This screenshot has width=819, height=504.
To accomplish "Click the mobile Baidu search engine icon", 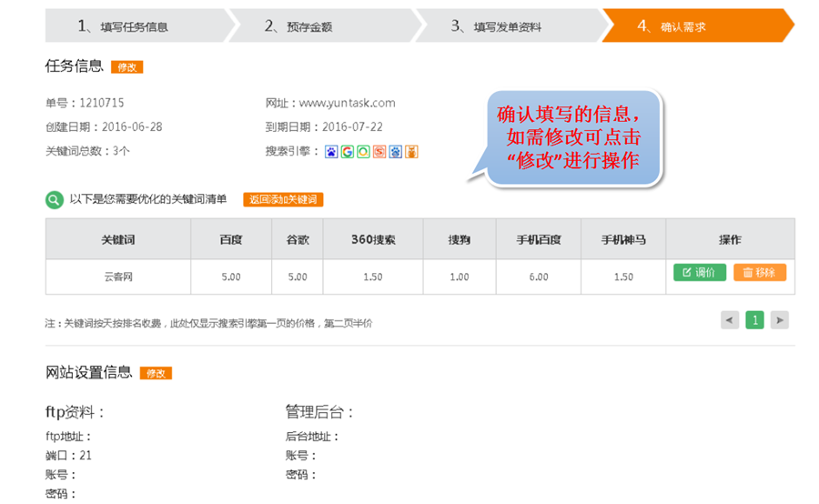I will click(395, 152).
